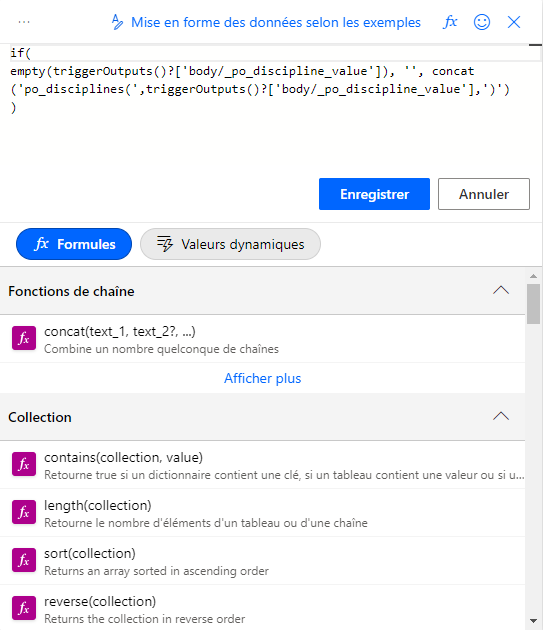This screenshot has height=630, width=543.
Task: Click the contains function fx icon
Action: (x=24, y=464)
